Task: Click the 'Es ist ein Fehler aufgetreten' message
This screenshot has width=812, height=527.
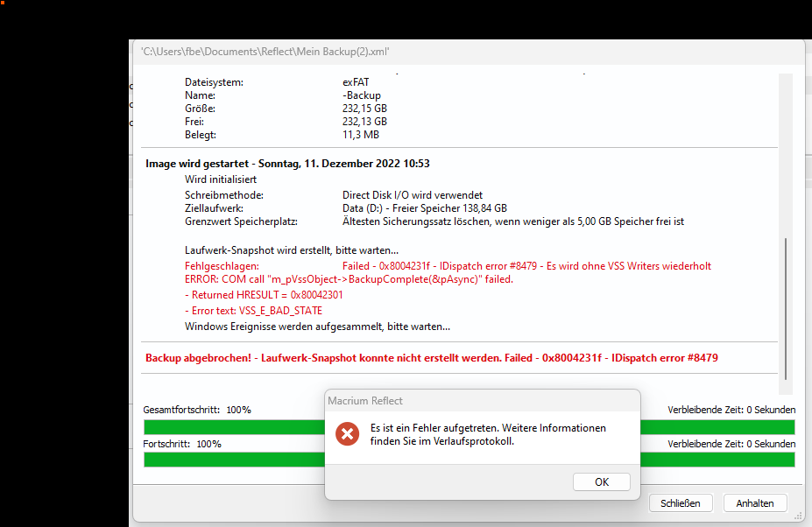Action: click(488, 434)
